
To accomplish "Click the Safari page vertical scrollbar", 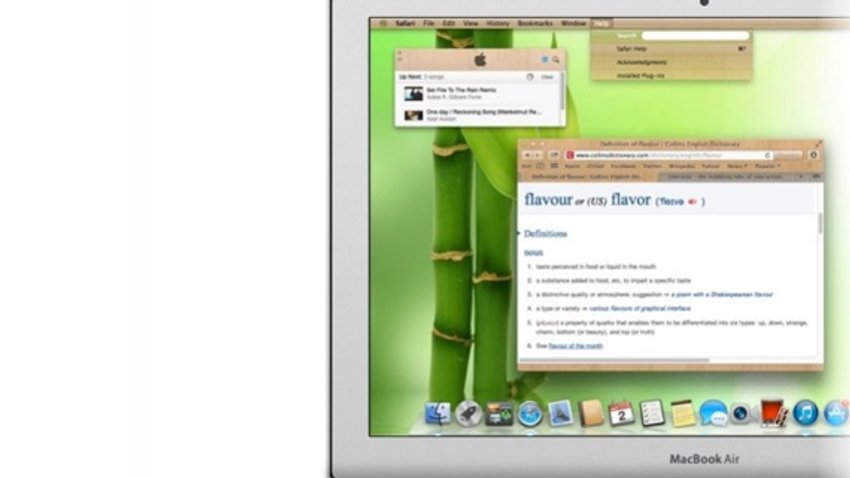I will [820, 222].
